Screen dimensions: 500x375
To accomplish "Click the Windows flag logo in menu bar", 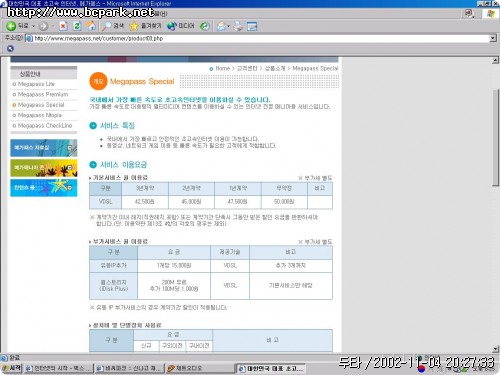I will tap(490, 14).
